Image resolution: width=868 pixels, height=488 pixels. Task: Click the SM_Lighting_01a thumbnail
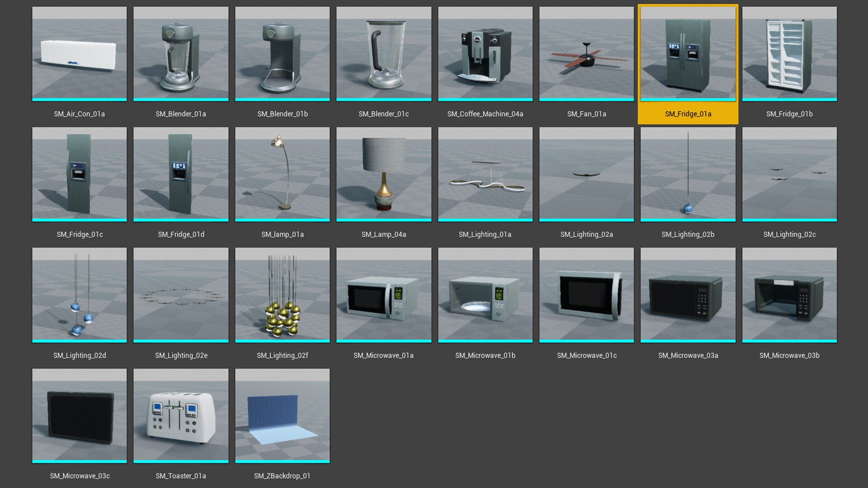click(x=486, y=174)
